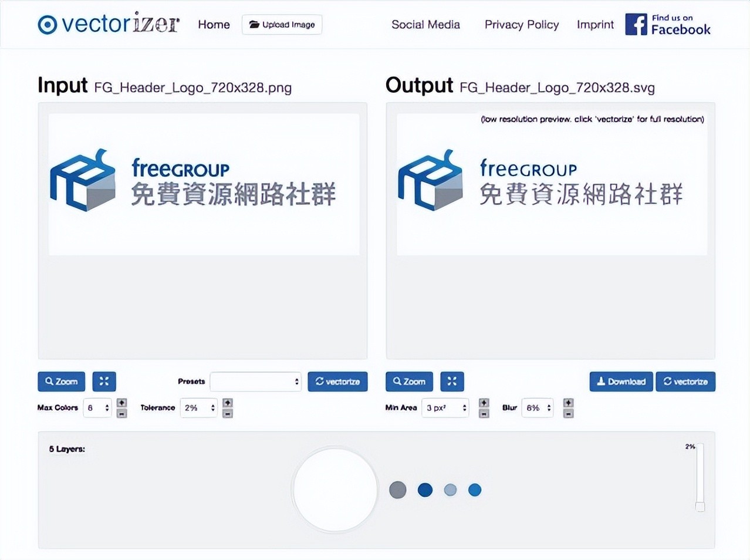750x560 pixels.
Task: Open the Max Colors value selector
Action: pyautogui.click(x=97, y=408)
